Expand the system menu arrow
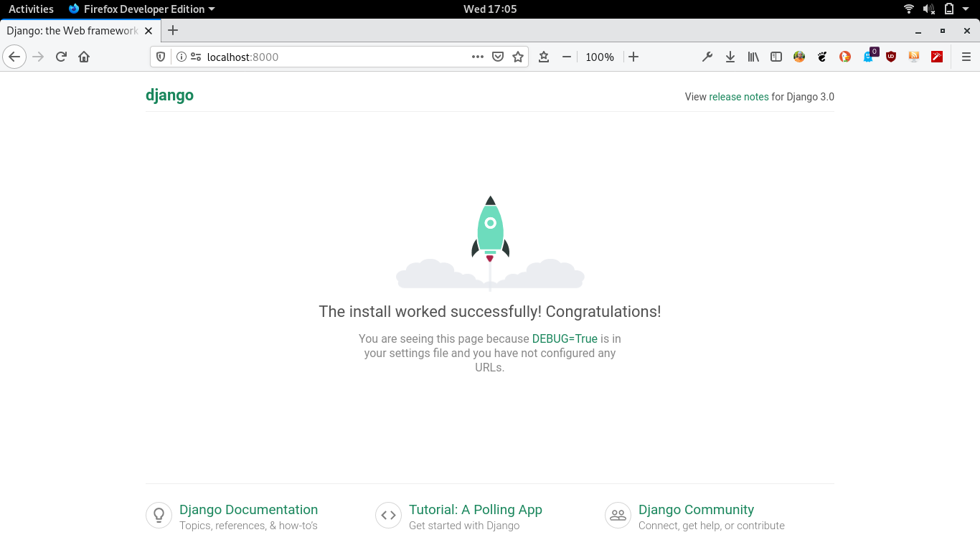The image size is (980, 550). pos(966,9)
